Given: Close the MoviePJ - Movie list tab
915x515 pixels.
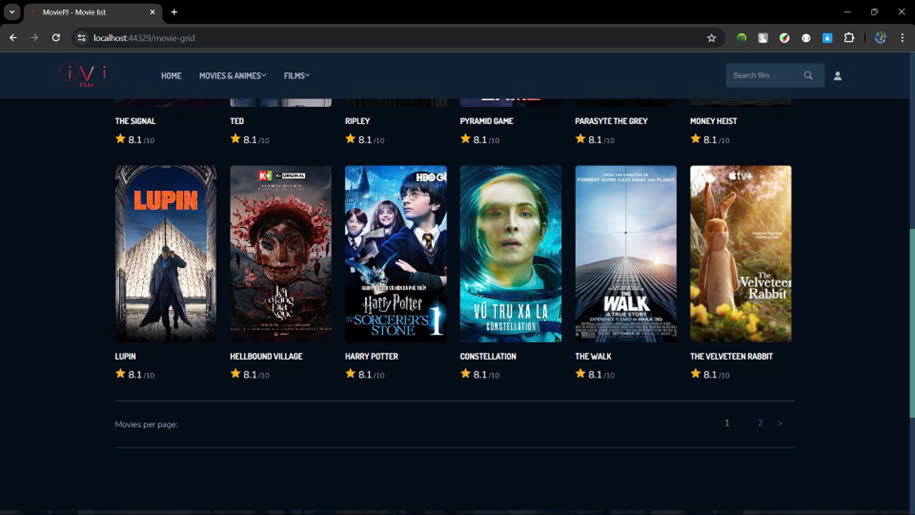Looking at the screenshot, I should point(152,12).
